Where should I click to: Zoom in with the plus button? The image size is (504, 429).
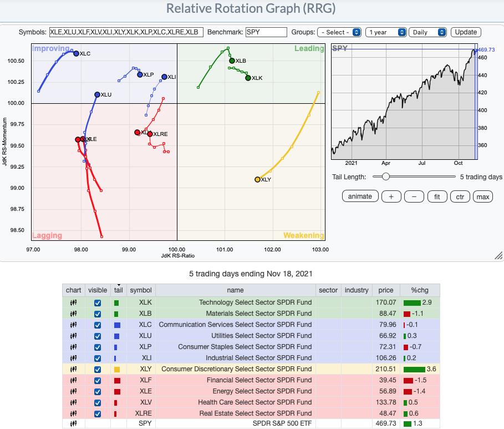391,196
